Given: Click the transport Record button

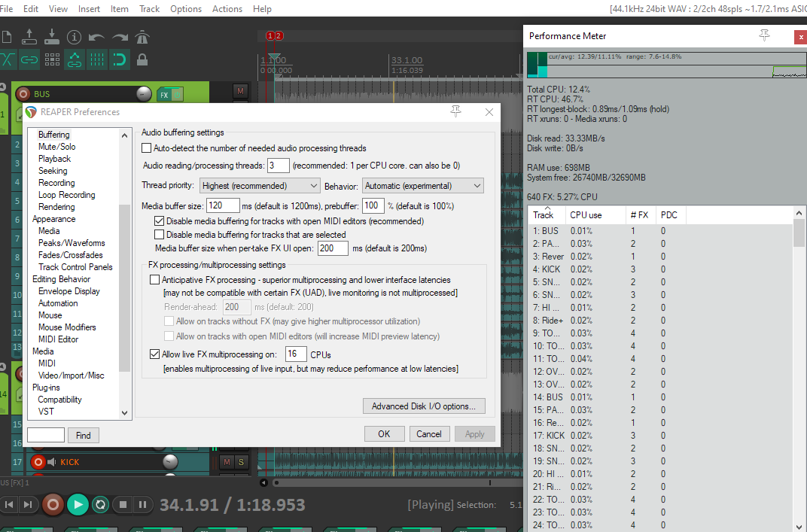Looking at the screenshot, I should [53, 505].
